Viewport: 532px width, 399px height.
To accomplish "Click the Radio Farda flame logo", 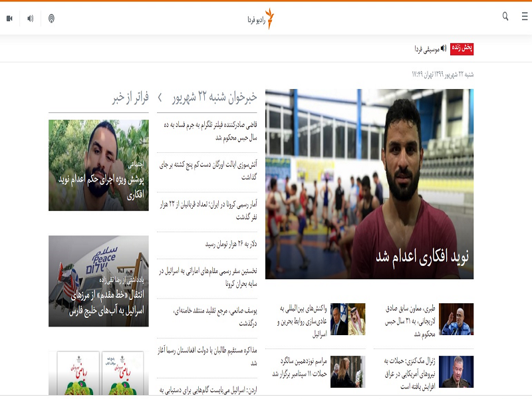I will (269, 19).
